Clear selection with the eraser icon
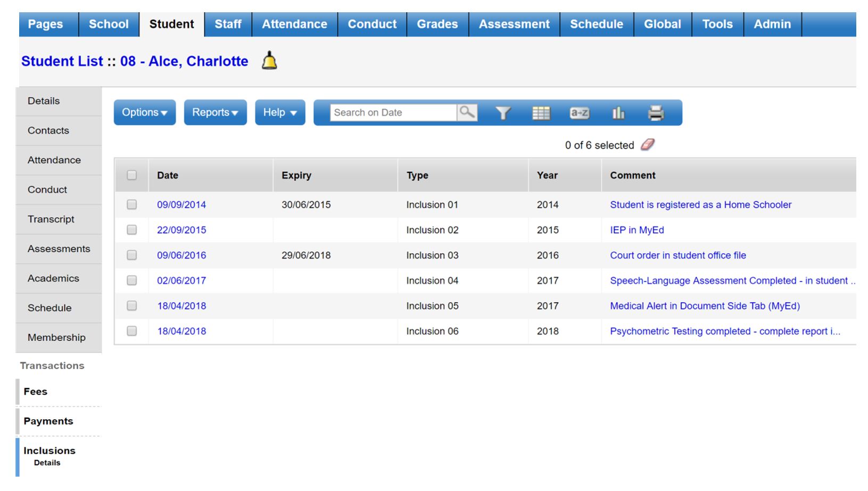Screen dimensions: 868x491 [648, 145]
